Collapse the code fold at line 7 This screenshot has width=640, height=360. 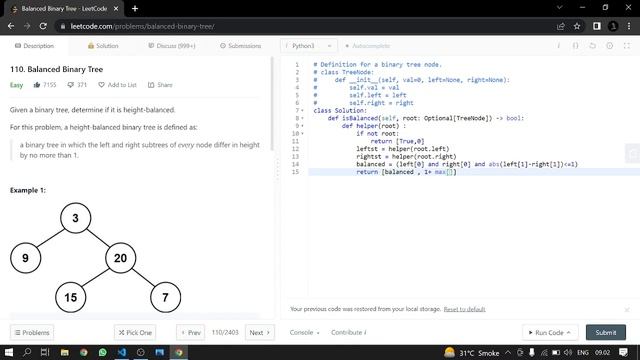302,111
